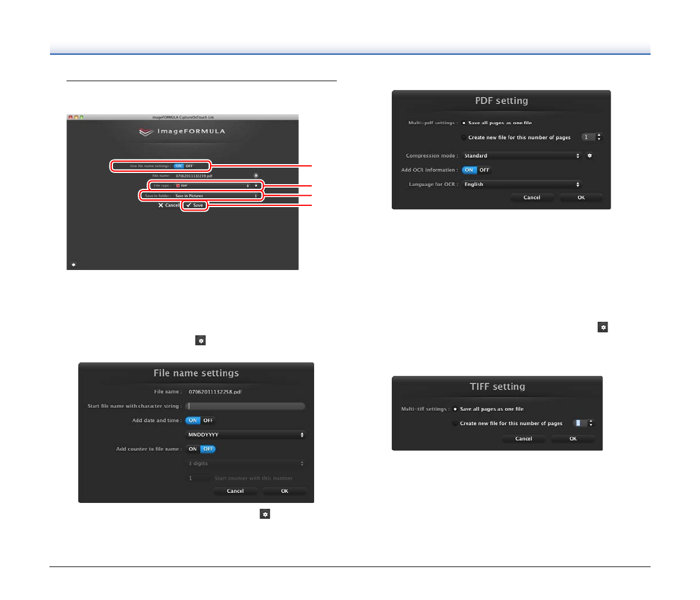Select 'Create new file' radio in TIFF setting
This screenshot has width=700, height=600.
point(455,424)
